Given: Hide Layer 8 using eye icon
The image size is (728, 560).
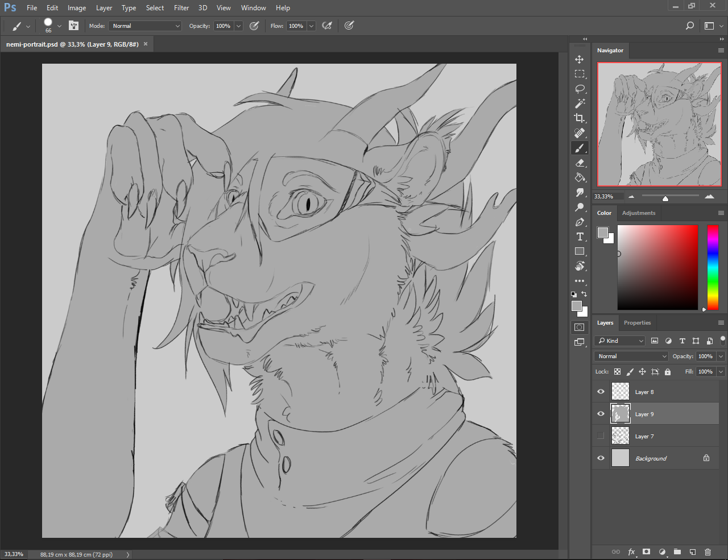Looking at the screenshot, I should [x=601, y=392].
